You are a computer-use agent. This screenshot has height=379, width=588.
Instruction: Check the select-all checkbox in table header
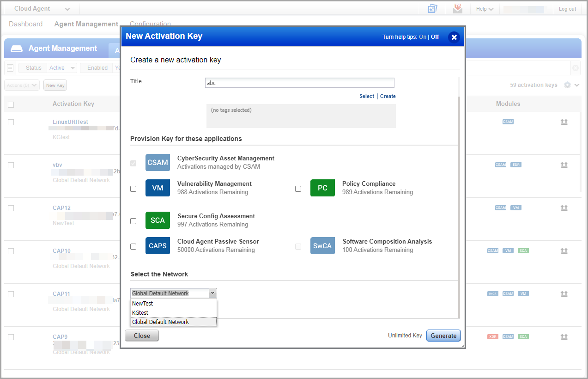click(x=11, y=104)
